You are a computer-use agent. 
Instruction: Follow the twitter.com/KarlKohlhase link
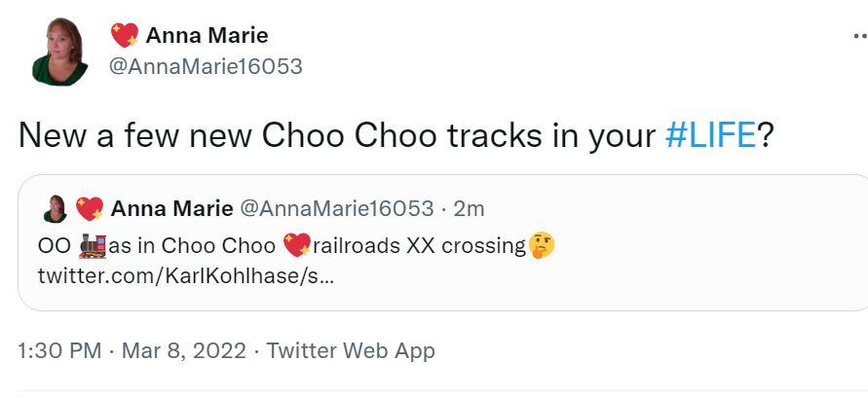coord(185,275)
